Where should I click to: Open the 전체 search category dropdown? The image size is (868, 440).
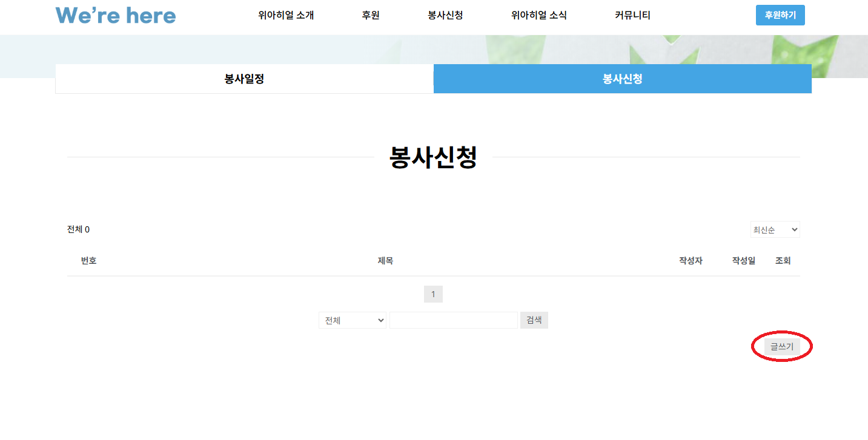tap(353, 320)
